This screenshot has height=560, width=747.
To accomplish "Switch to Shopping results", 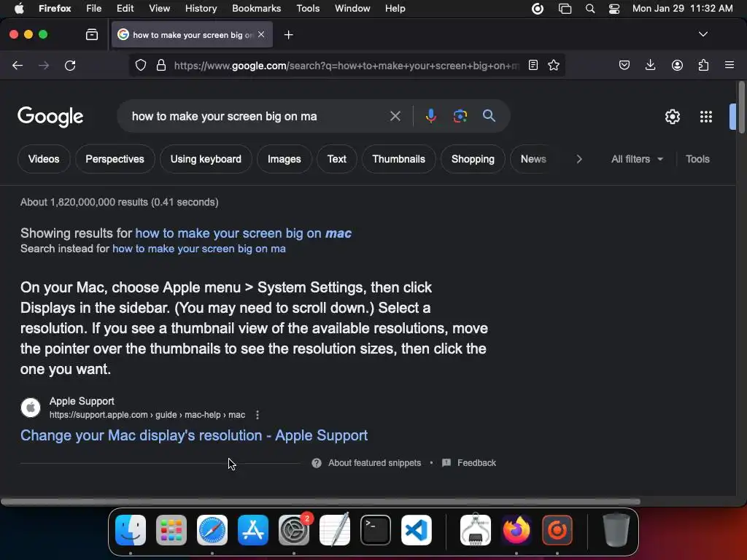I will pos(473,159).
